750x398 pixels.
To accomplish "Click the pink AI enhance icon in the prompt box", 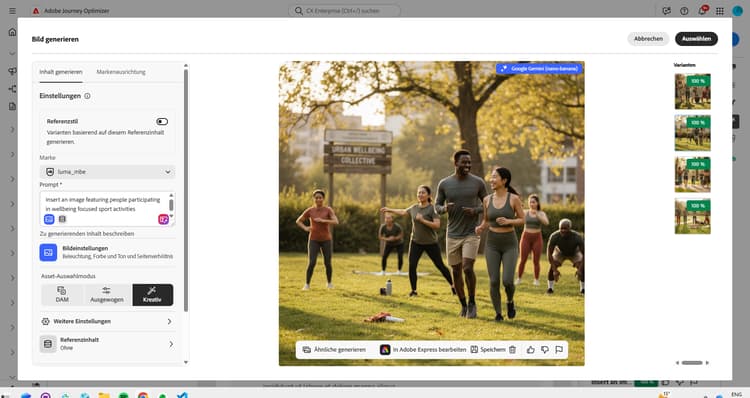I will (x=164, y=219).
